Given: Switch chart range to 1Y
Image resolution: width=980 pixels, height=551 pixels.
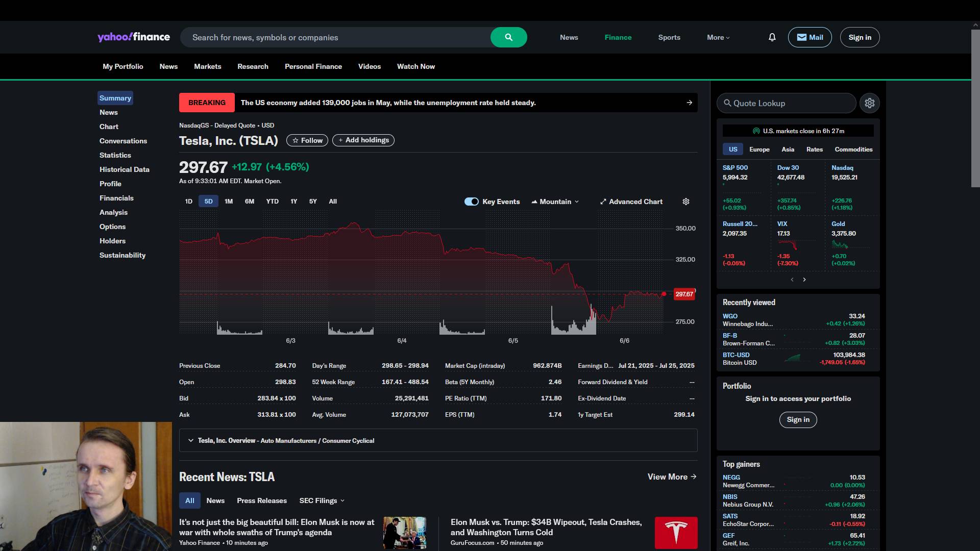Looking at the screenshot, I should click(293, 202).
